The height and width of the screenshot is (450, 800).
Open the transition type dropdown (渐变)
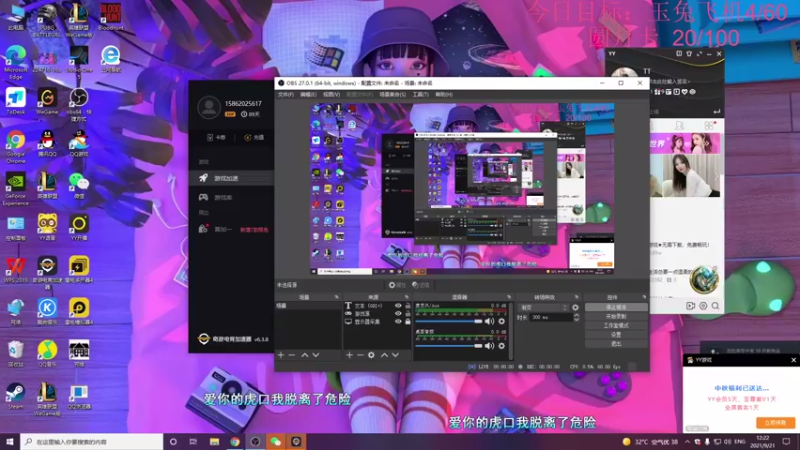pos(543,307)
